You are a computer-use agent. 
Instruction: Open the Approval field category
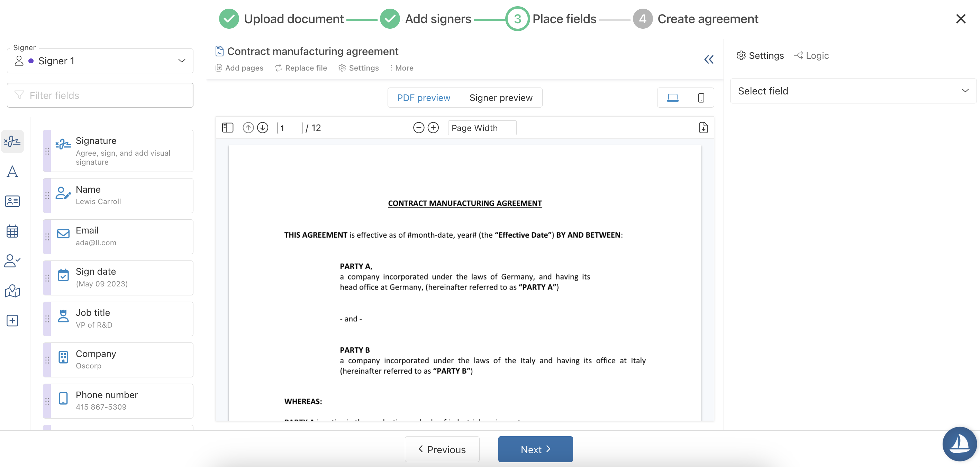coord(12,261)
